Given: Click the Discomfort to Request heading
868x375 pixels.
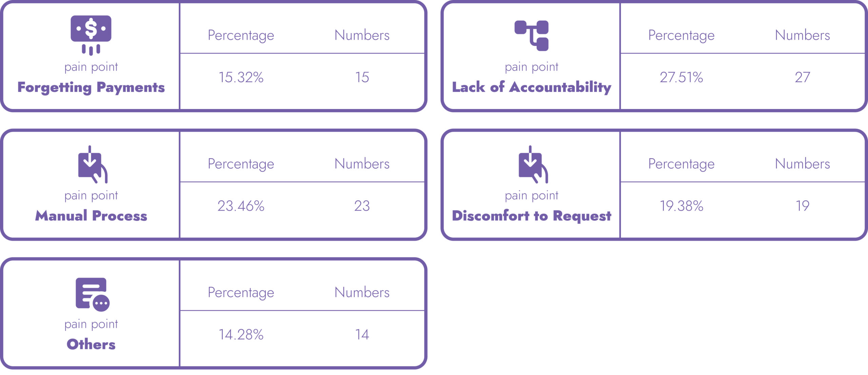Looking at the screenshot, I should tap(531, 216).
